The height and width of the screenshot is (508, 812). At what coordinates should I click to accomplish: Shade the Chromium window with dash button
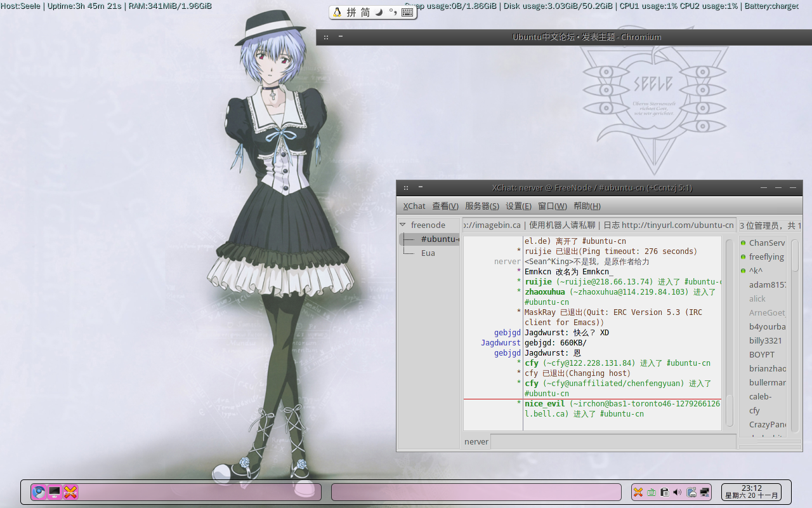click(341, 37)
